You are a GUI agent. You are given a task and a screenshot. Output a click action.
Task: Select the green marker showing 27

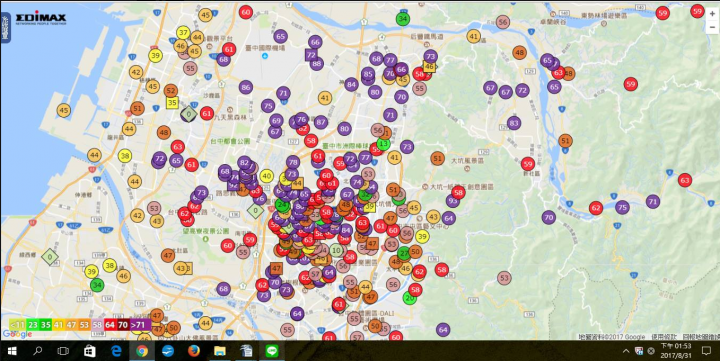404,253
